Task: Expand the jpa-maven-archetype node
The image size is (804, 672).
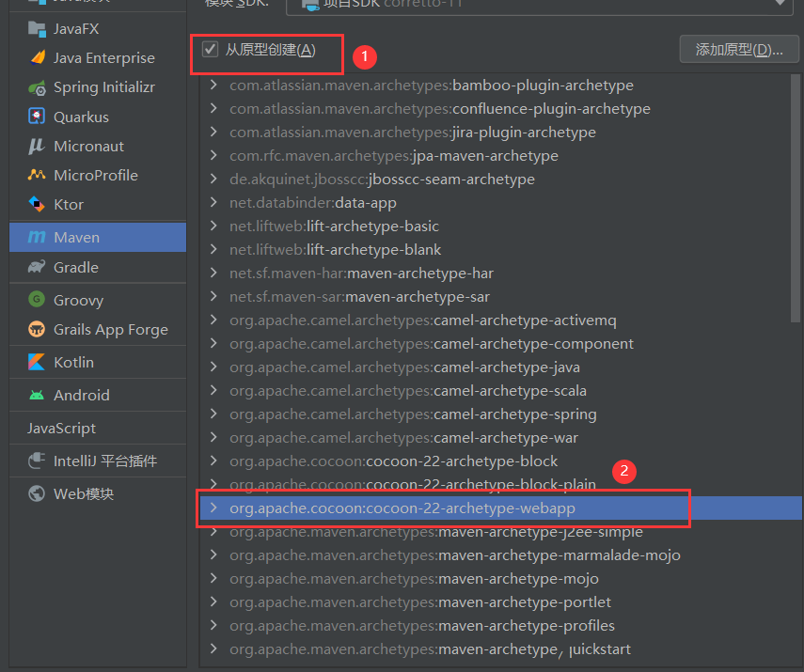Action: pyautogui.click(x=213, y=155)
